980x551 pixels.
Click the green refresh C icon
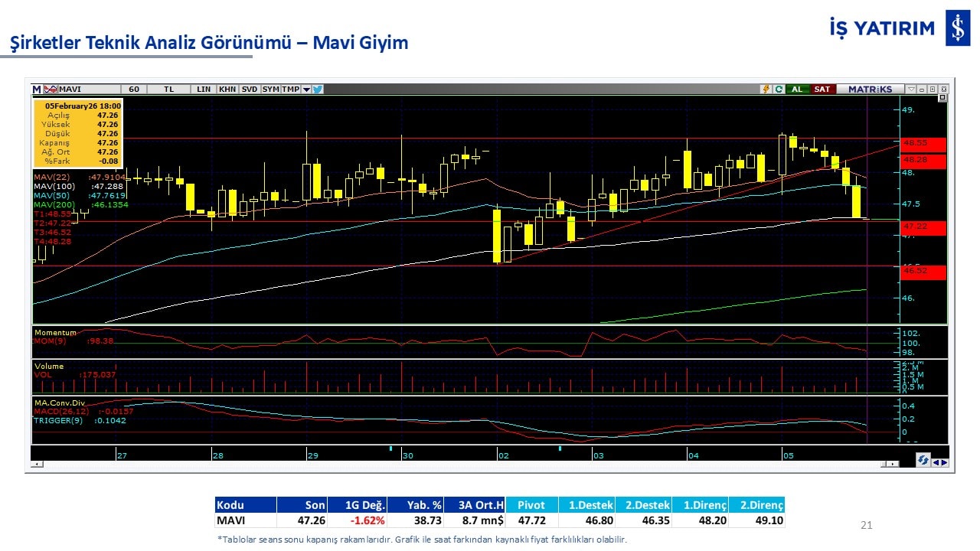click(x=778, y=90)
